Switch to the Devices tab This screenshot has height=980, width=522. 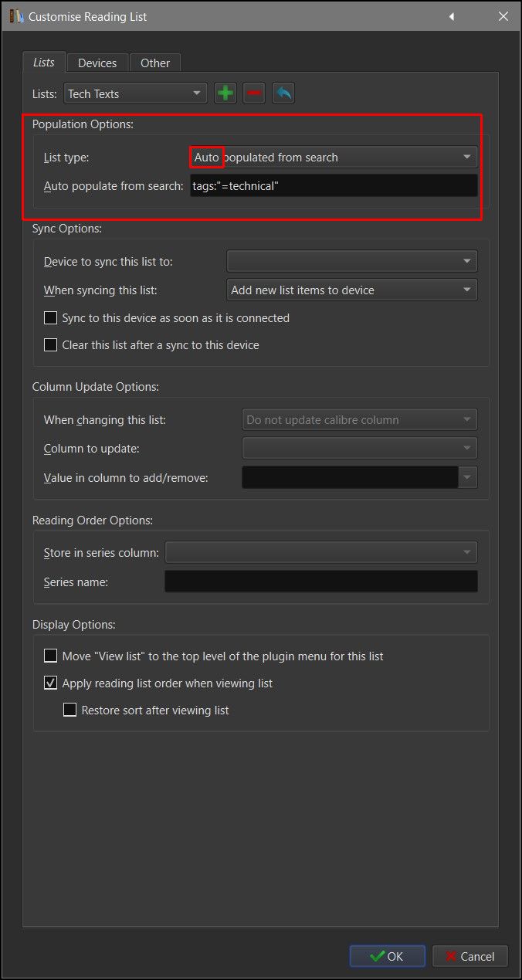97,63
